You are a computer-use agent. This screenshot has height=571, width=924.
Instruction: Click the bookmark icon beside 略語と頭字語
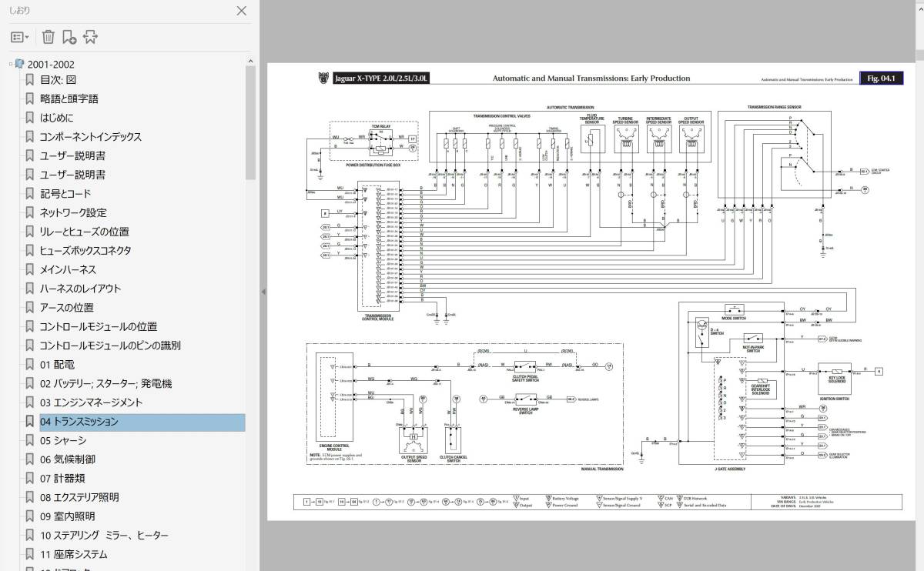point(29,99)
